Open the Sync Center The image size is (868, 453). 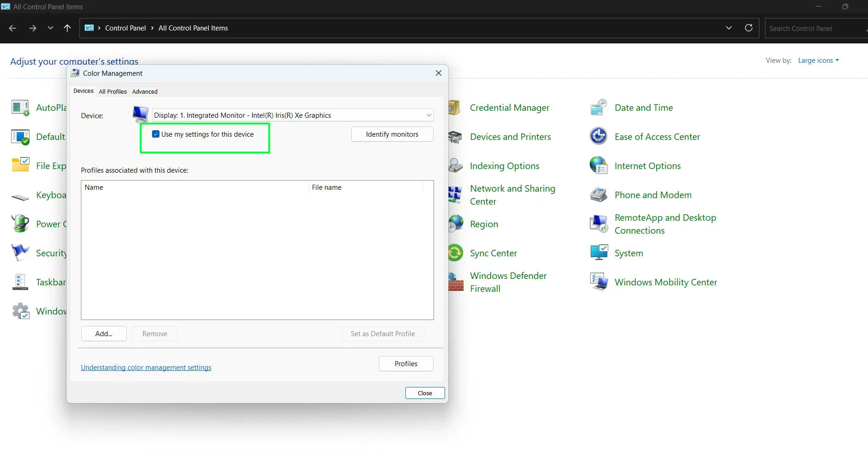(493, 253)
